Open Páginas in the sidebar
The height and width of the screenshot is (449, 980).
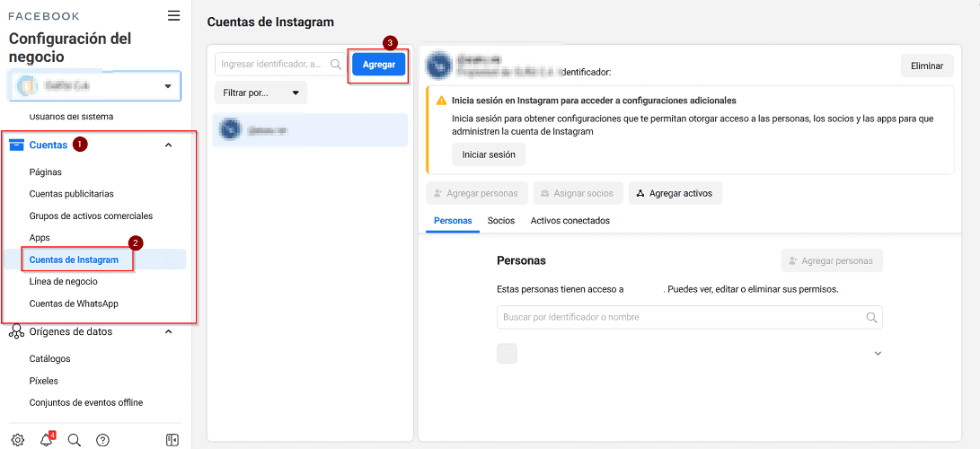tap(46, 172)
